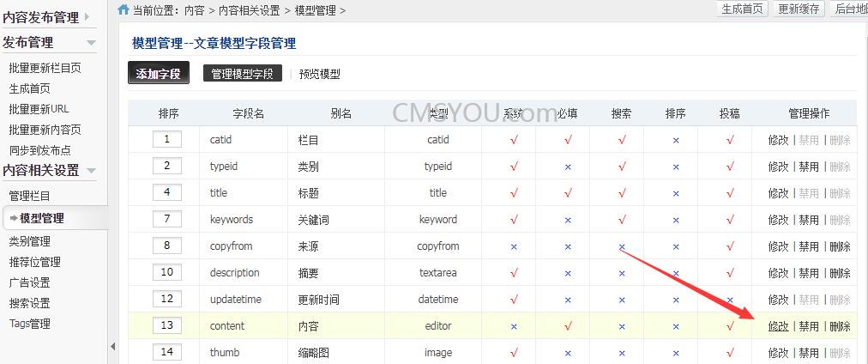Click the 生成首页 button at top right
The width and height of the screenshot is (868, 364).
click(x=742, y=9)
